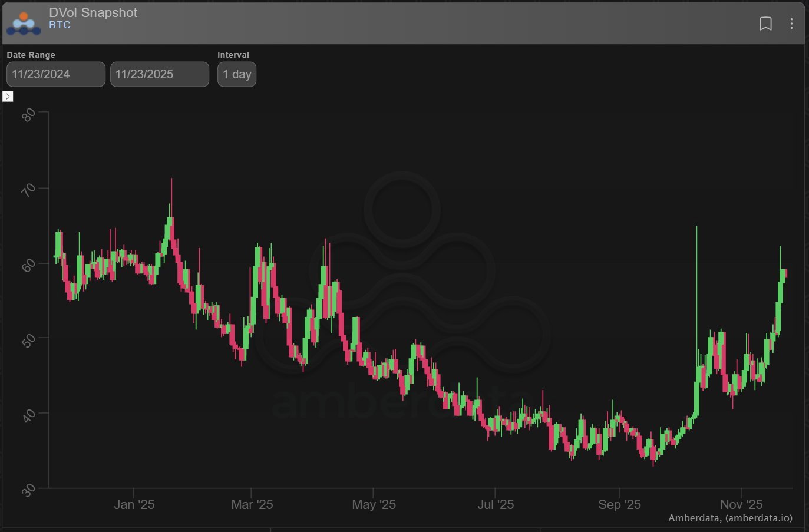
Task: Bookmark the DVol Snapshot chart
Action: pos(765,24)
